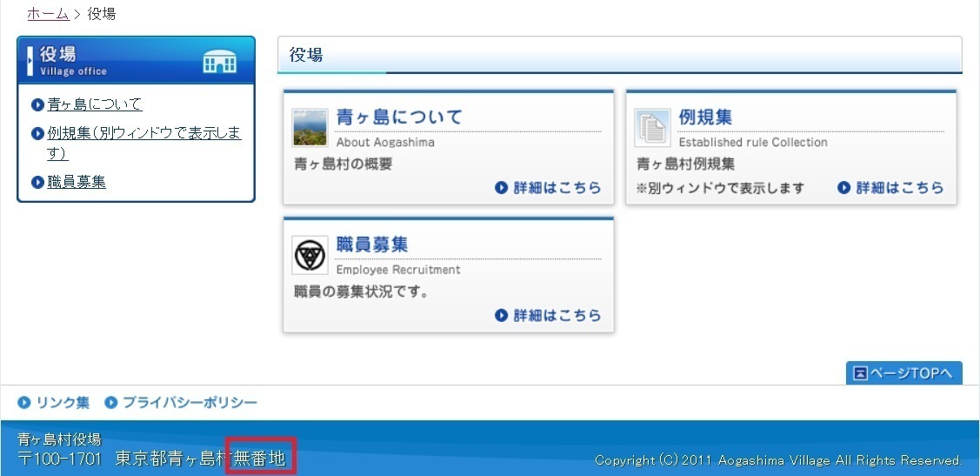
Task: Open 例規集(別ウィンドウで表示します) sidebar link
Action: pyautogui.click(x=144, y=143)
